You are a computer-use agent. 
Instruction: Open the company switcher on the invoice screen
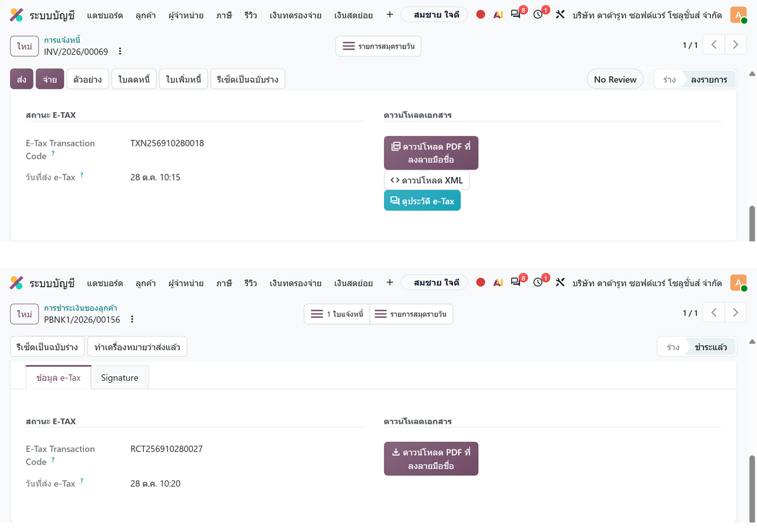(647, 14)
